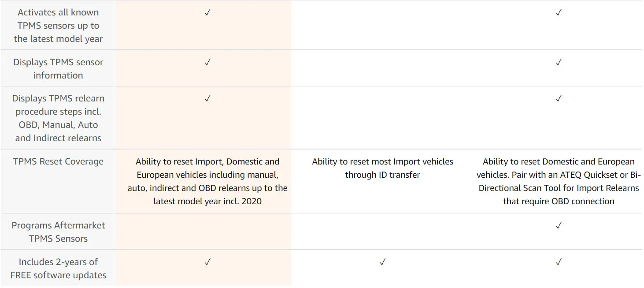Click Programs Aftermarket TPMS Sensors checkmark
Viewport: 644px width, 288px height.
point(559,225)
